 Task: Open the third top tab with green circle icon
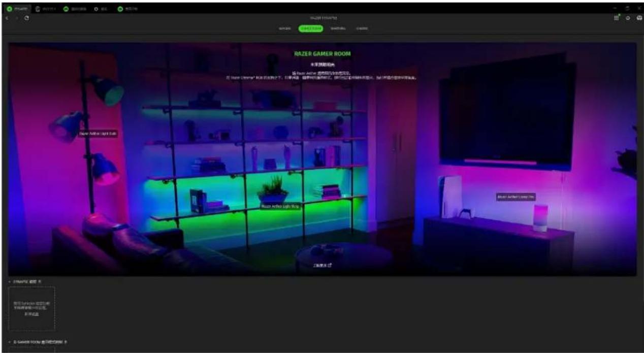(75, 9)
